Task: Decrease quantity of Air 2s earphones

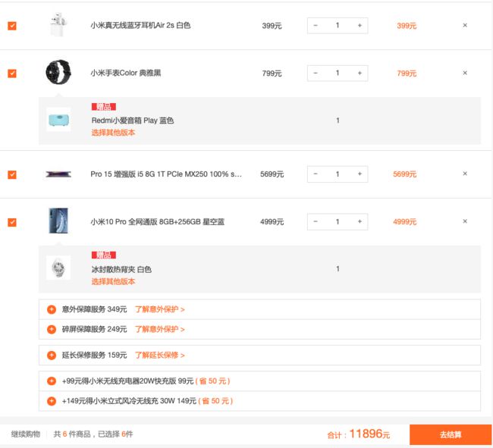Action: click(x=316, y=26)
